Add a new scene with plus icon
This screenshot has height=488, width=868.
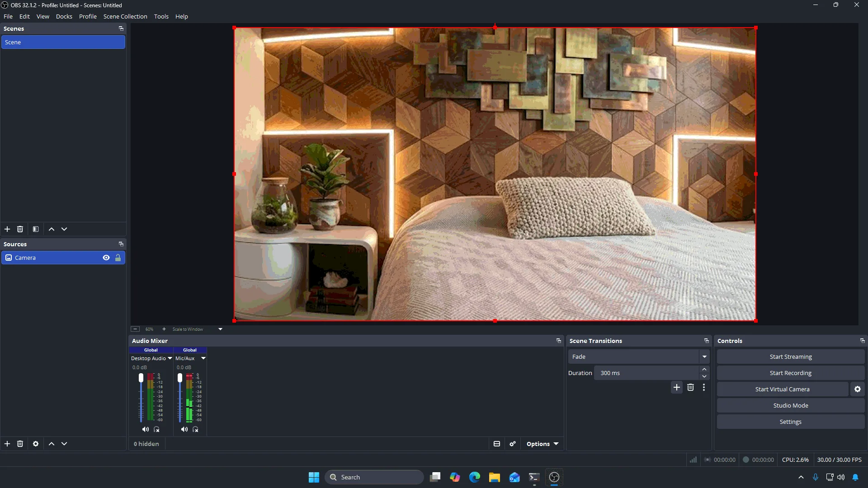(7, 229)
